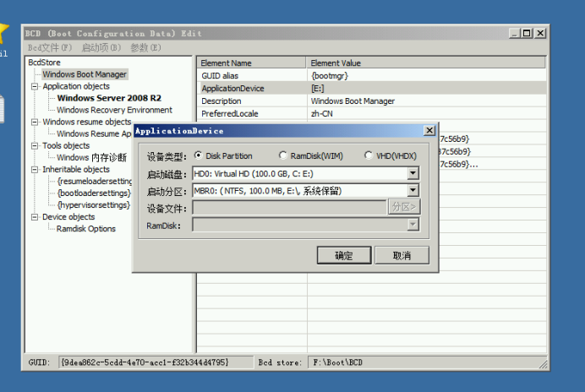Collapse the Inheritable objects tree node
This screenshot has width=585, height=392.
(x=35, y=169)
